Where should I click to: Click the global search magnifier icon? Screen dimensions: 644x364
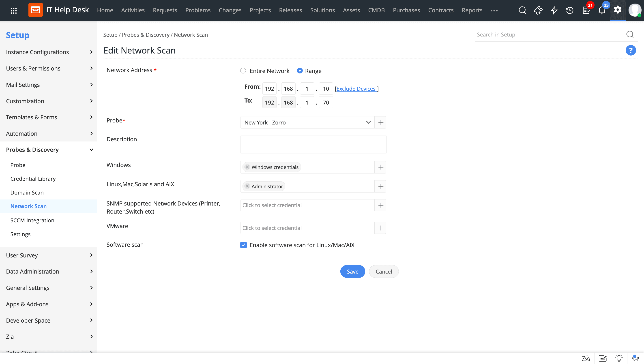(x=522, y=10)
